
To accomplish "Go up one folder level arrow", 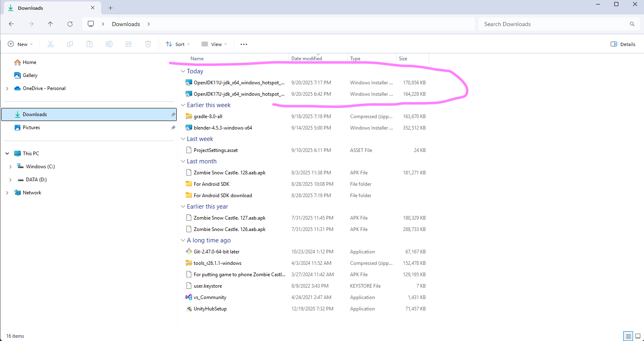I will tap(50, 24).
